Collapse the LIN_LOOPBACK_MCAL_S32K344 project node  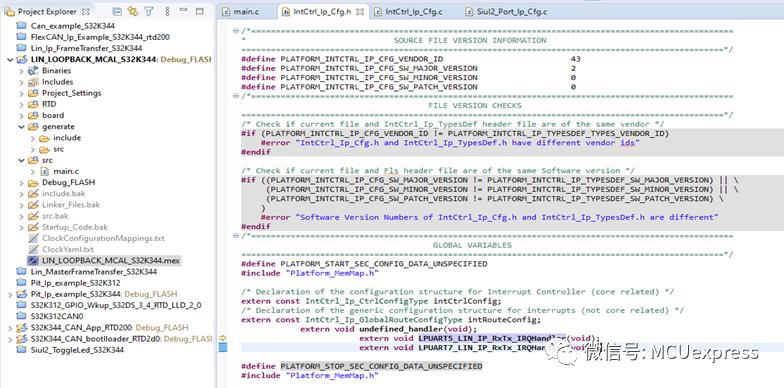click(x=10, y=60)
